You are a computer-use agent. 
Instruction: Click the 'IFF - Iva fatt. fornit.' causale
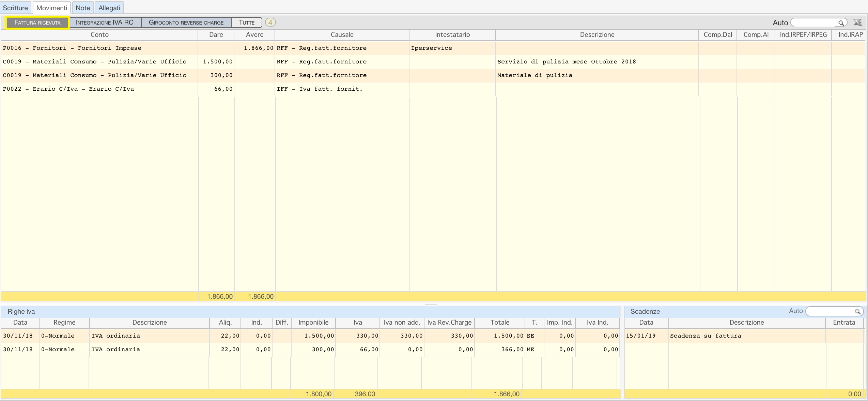(319, 89)
